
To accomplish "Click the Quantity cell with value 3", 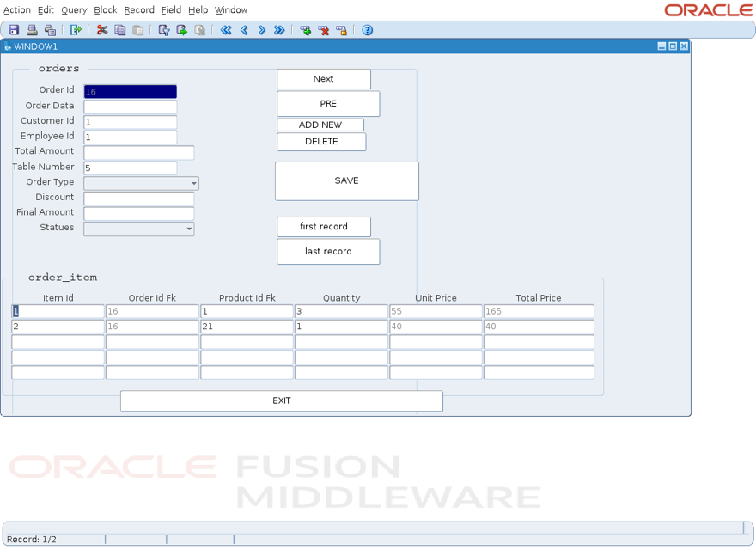I will pos(341,311).
